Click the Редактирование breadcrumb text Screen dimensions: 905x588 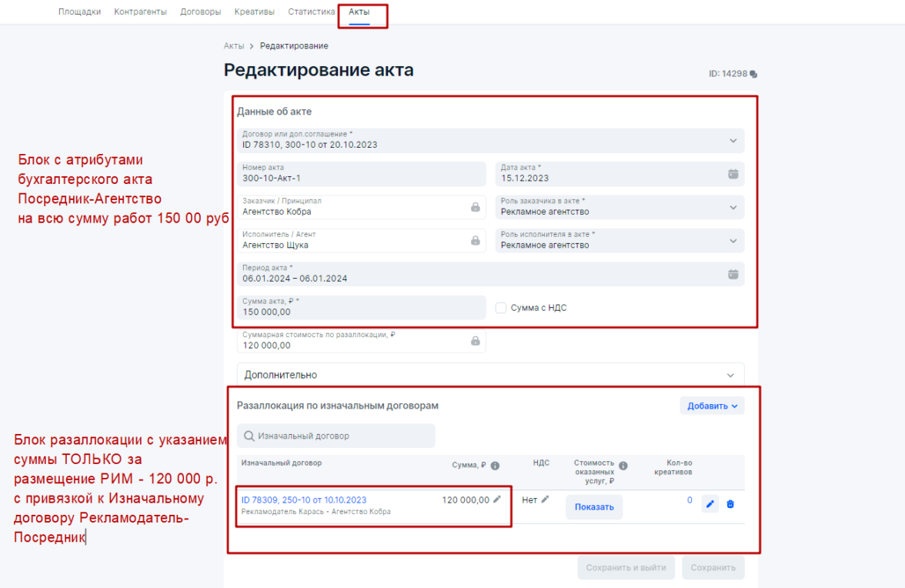click(294, 45)
